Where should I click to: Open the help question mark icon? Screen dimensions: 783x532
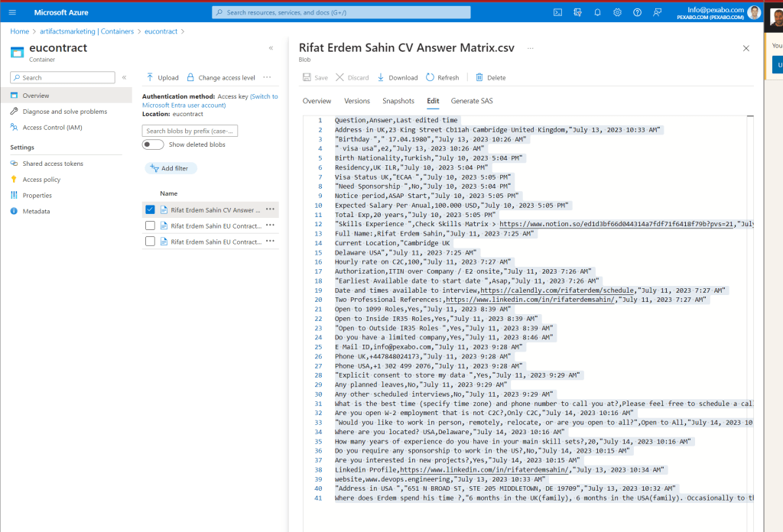pos(637,12)
